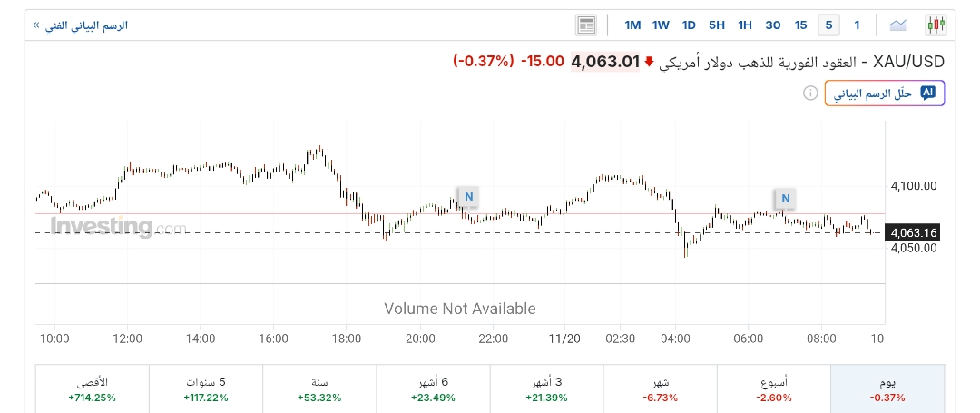
Task: Click the info icon beside AI analysis button
Action: click(x=810, y=93)
